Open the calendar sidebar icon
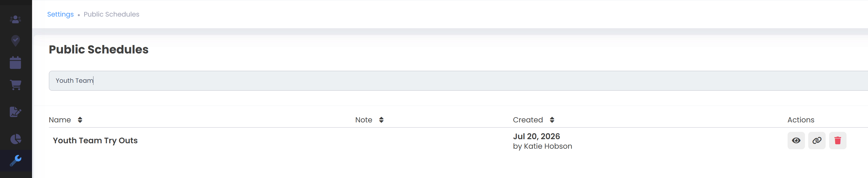 coord(15,63)
